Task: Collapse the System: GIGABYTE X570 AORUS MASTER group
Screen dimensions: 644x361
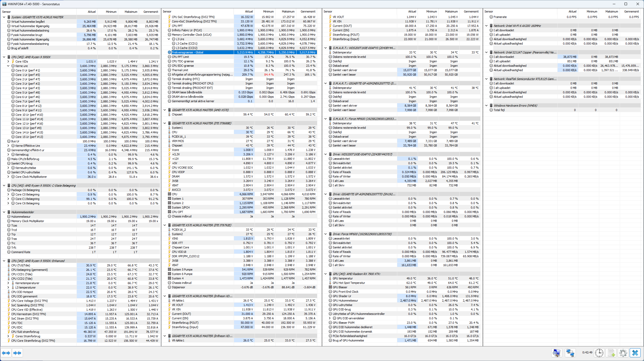Action: pyautogui.click(x=4, y=17)
